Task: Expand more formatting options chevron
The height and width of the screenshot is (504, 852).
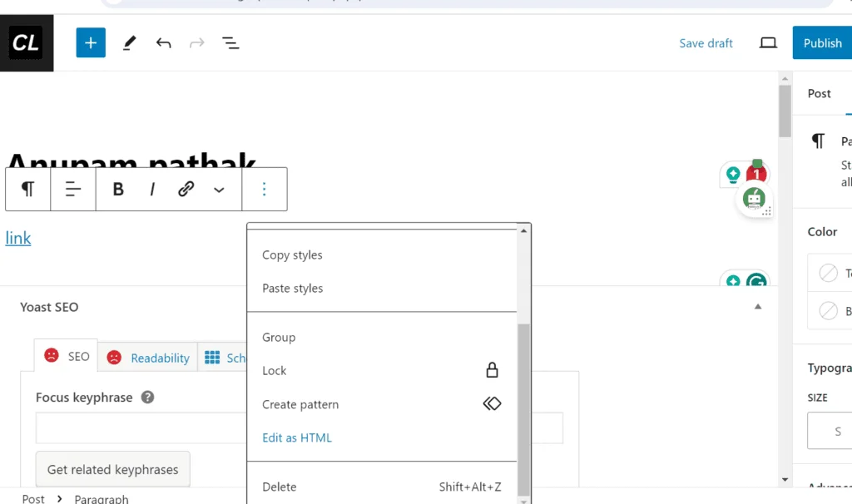Action: 219,190
